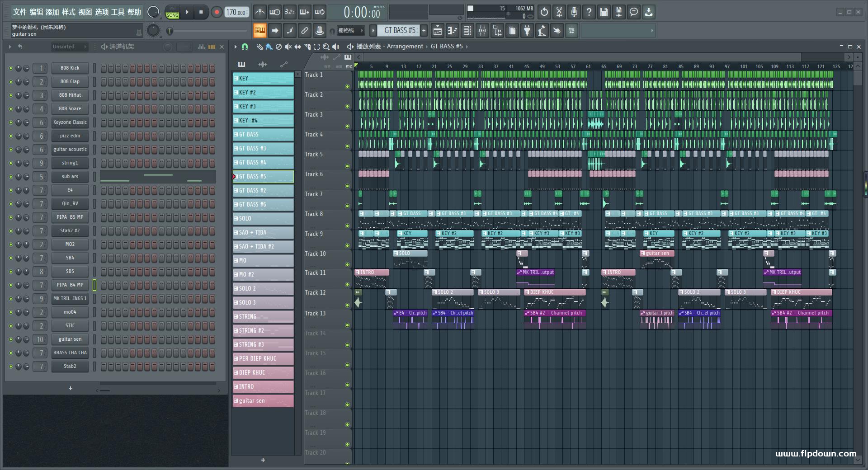Open the browser view icon
868x470 pixels.
point(497,31)
